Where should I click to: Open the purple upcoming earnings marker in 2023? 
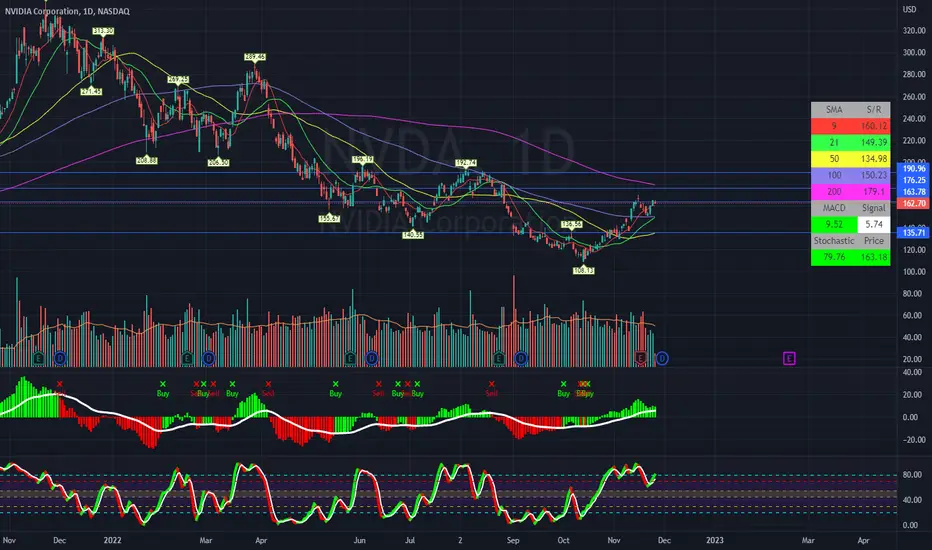[789, 358]
